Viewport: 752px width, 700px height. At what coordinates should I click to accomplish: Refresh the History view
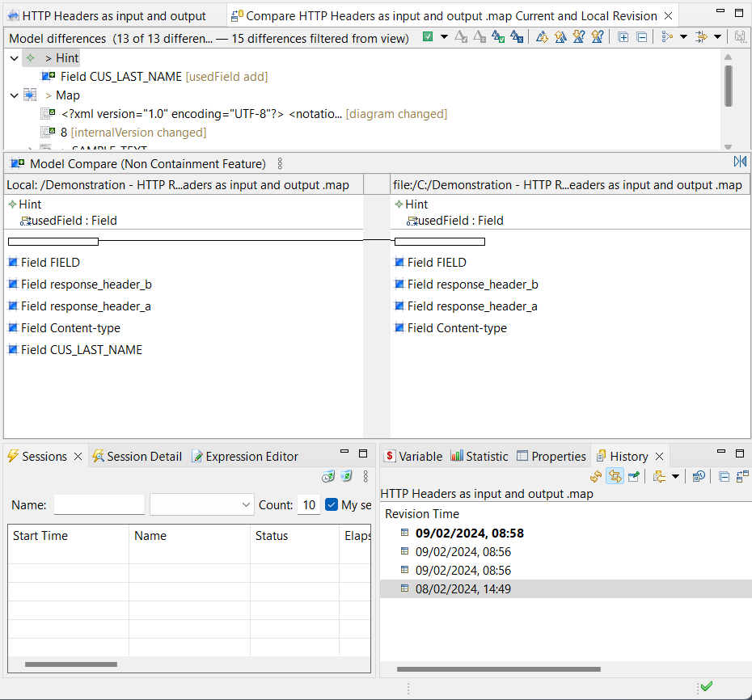point(596,476)
